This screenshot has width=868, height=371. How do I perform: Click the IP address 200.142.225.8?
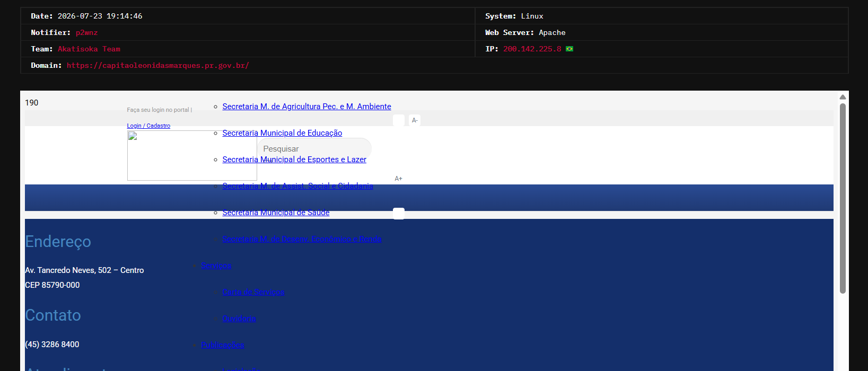532,49
